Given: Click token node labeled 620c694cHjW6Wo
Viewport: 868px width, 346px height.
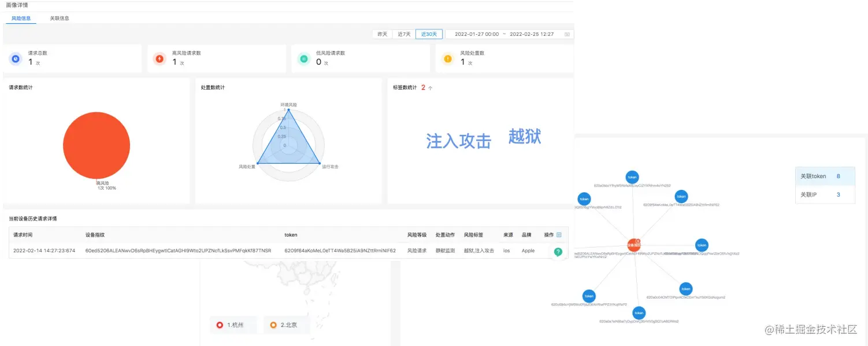Looking at the screenshot, I should pos(589,296).
